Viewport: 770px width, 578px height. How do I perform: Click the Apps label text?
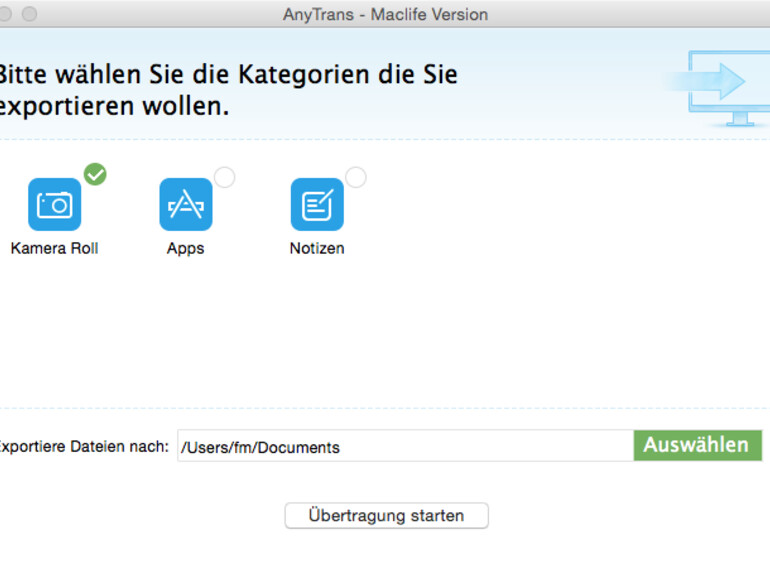tap(186, 248)
